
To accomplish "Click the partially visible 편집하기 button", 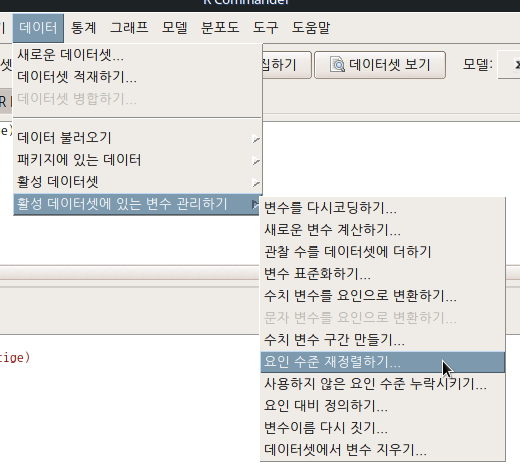I will point(287,65).
